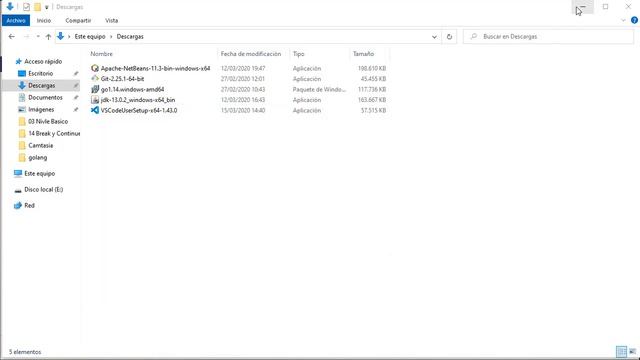Select the VSCodeUserSetup file icon
This screenshot has height=360, width=640.
click(95, 110)
